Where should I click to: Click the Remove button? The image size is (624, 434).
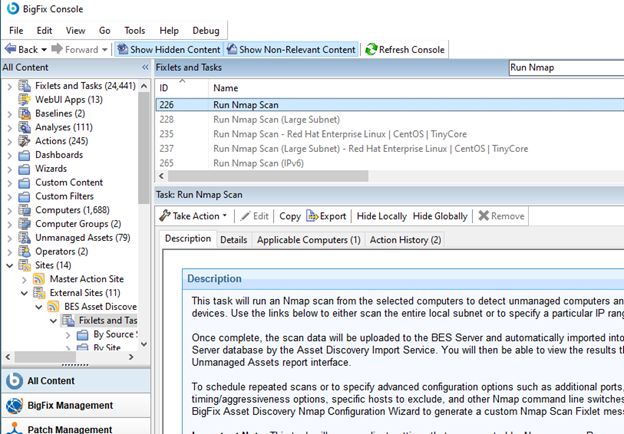coord(499,215)
